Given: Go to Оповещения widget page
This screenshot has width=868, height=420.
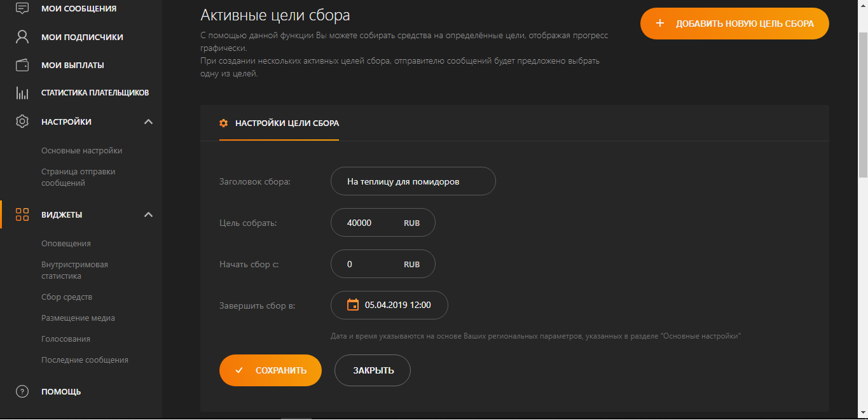Looking at the screenshot, I should (x=66, y=244).
